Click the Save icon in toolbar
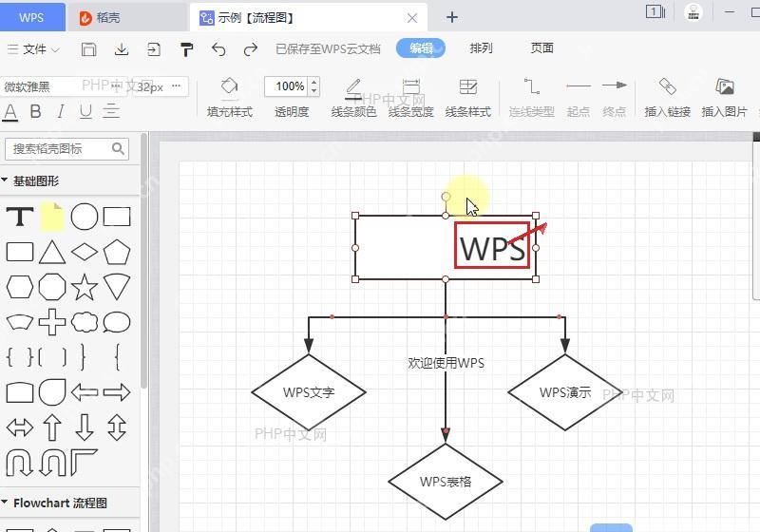The image size is (760, 532). pyautogui.click(x=88, y=49)
